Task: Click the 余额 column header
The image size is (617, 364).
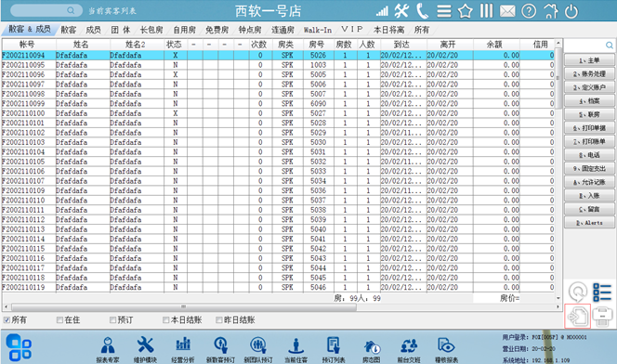Action: 494,45
